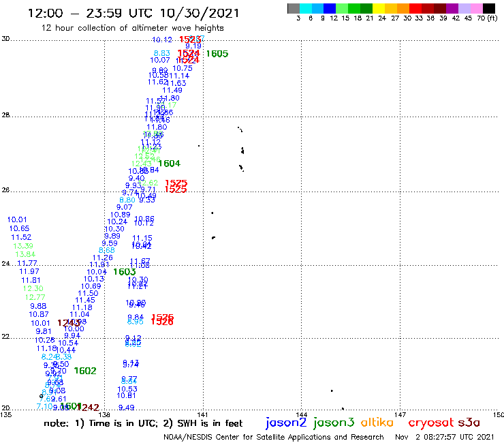The width and height of the screenshot is (504, 443).
Task: Click the '12 hour collection' subtitle
Action: 132,28
